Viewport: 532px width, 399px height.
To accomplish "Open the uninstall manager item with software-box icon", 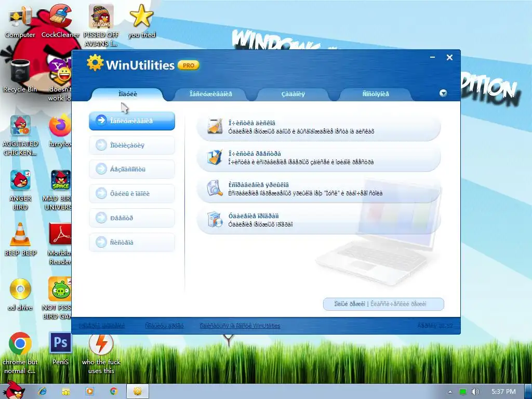I will pos(318,220).
